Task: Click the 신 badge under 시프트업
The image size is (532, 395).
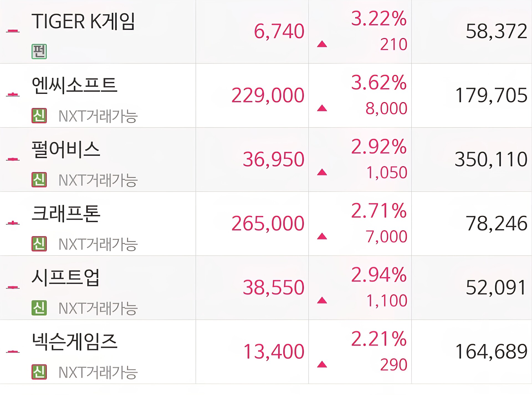Action: point(39,308)
